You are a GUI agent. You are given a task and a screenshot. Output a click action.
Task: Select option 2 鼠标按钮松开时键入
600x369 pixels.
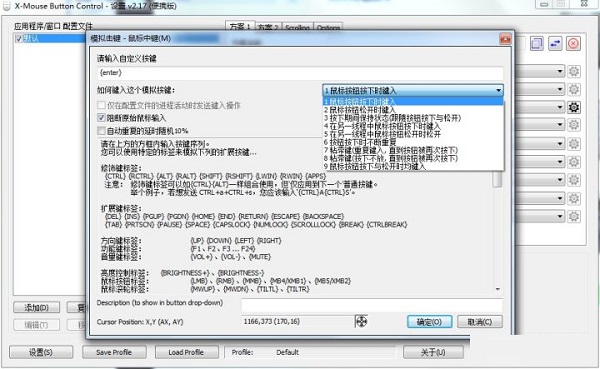tap(413, 110)
